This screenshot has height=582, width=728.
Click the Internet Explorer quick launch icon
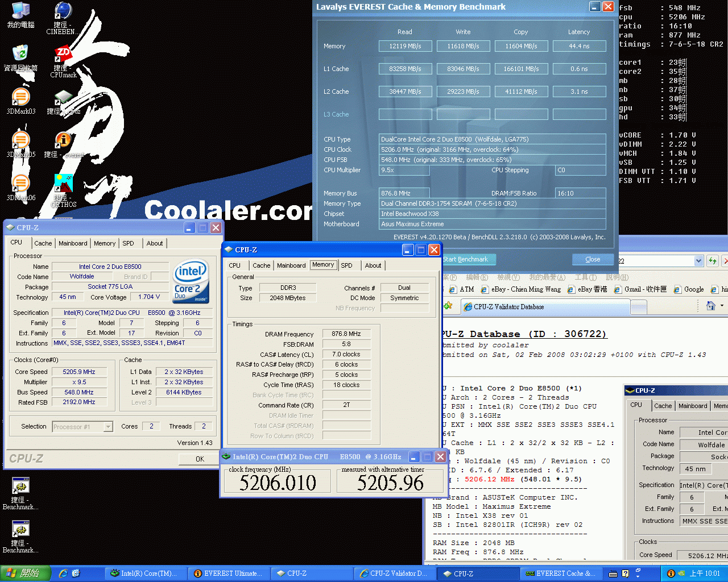click(63, 573)
